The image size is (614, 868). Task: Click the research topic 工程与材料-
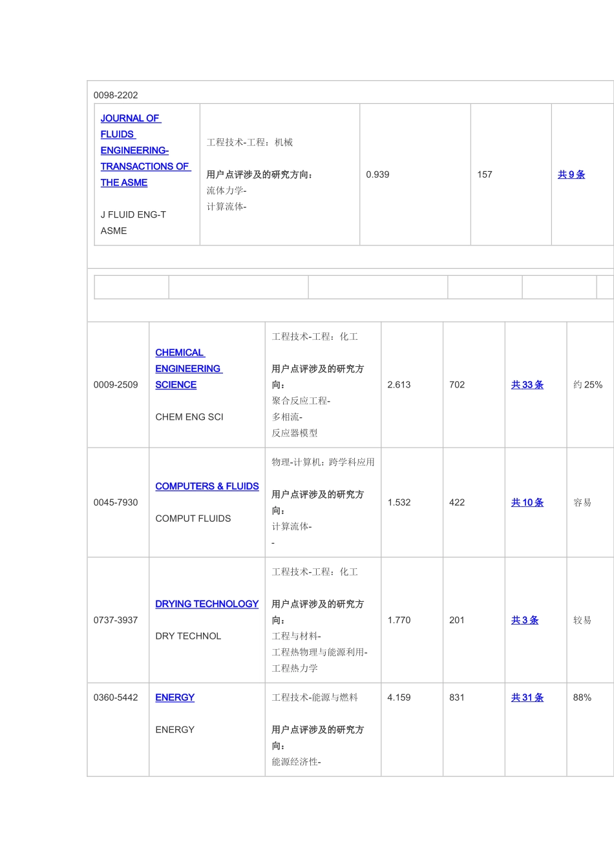(x=296, y=636)
